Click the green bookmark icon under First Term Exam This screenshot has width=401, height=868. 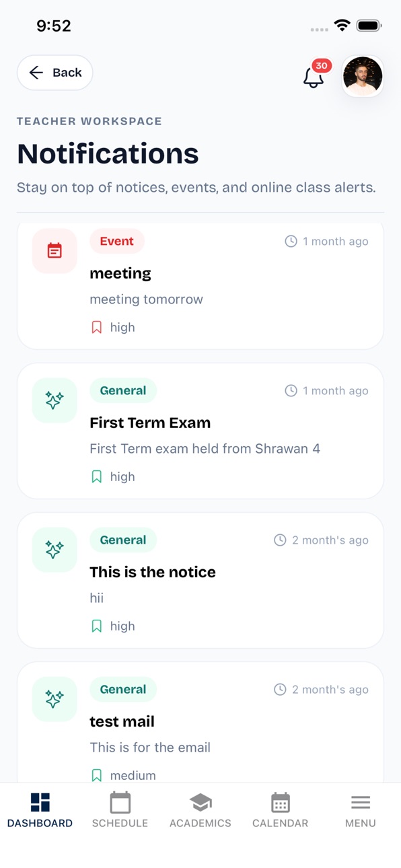(97, 477)
